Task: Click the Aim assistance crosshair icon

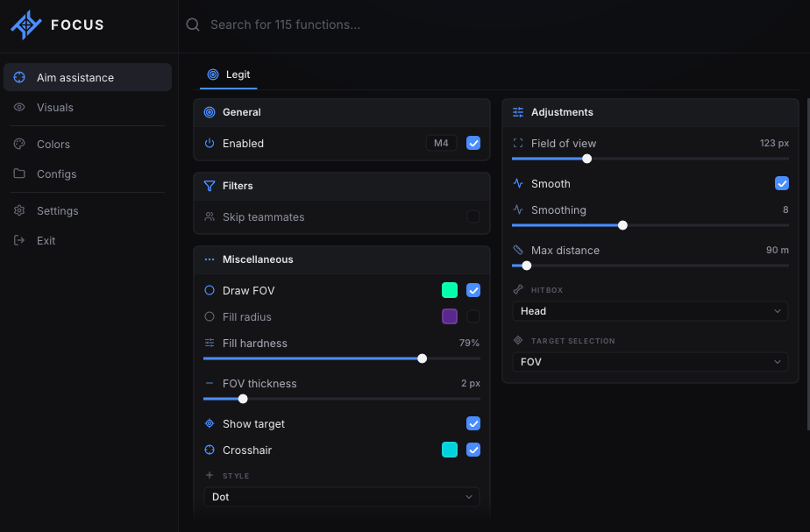Action: [19, 77]
